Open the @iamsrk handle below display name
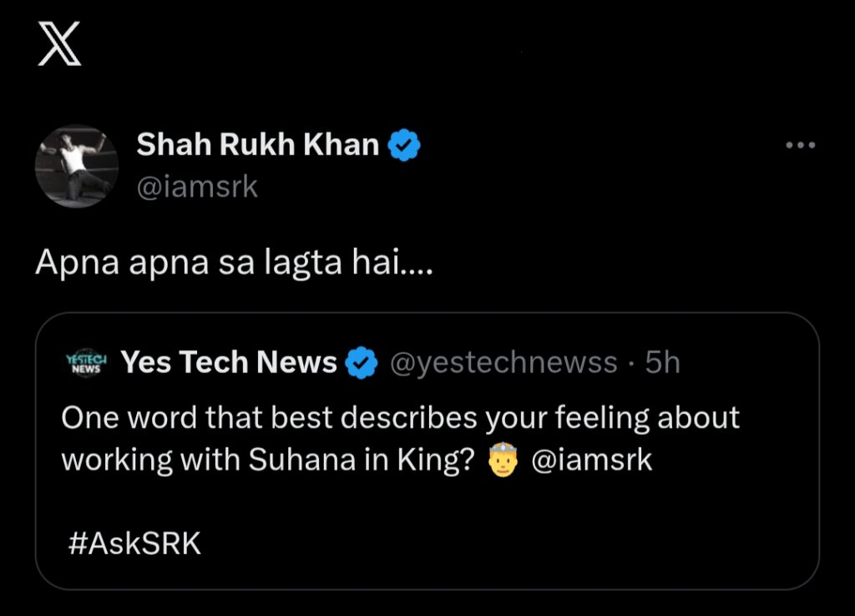Viewport: 855px width, 616px height. pos(197,186)
